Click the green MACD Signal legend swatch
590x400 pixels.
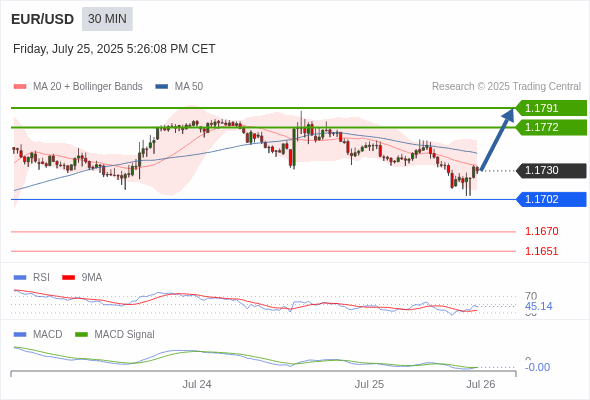(81, 335)
